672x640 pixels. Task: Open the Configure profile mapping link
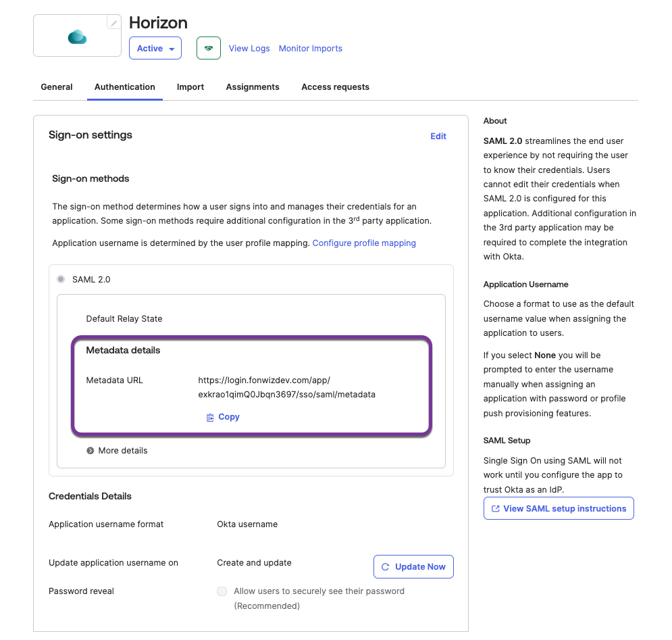[x=364, y=243]
